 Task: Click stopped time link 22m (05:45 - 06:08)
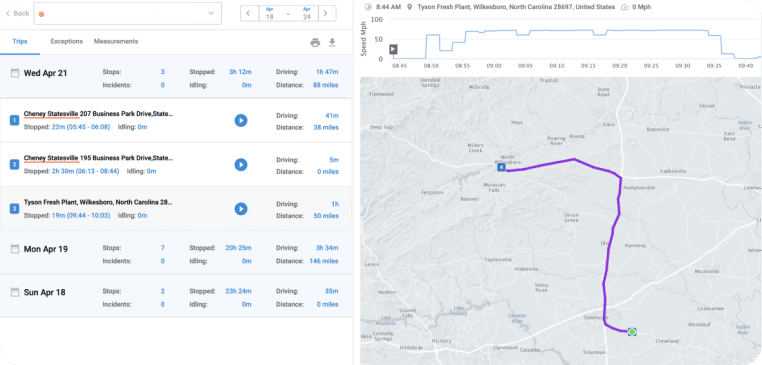coord(81,127)
